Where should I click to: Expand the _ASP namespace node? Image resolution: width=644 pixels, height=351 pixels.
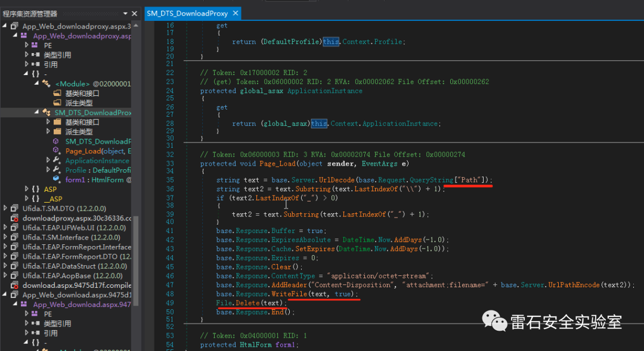point(26,198)
